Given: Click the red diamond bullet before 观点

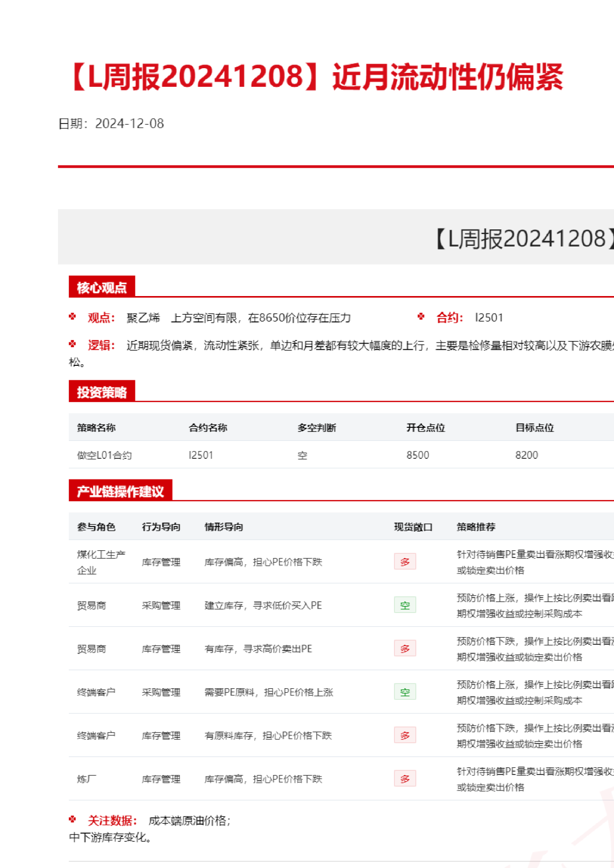Looking at the screenshot, I should pos(72,317).
